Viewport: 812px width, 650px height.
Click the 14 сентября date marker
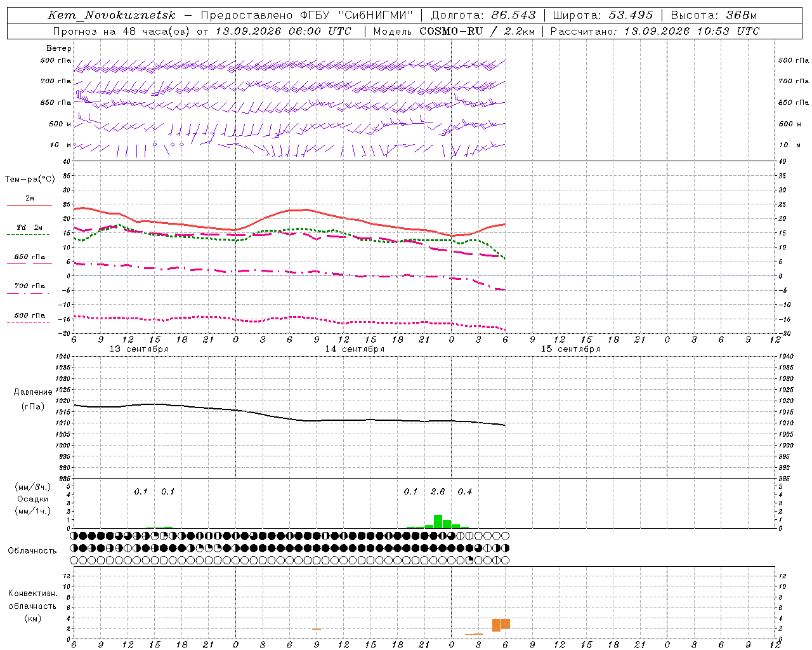355,349
